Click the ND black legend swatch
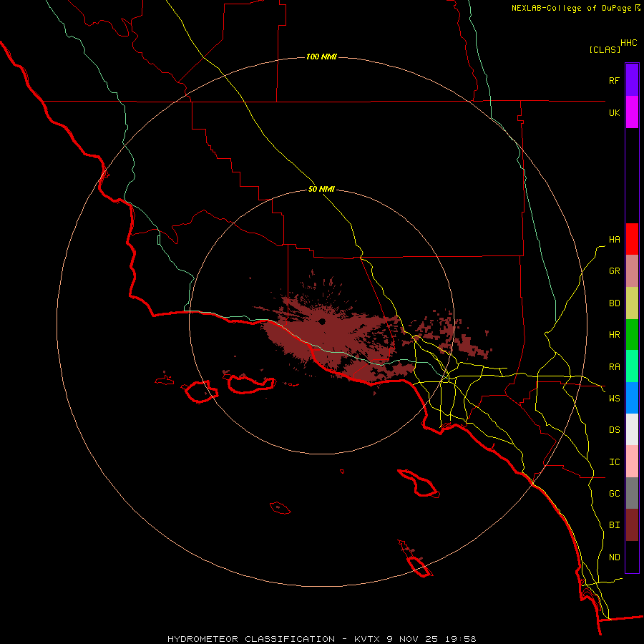The image size is (644, 644). click(x=632, y=557)
